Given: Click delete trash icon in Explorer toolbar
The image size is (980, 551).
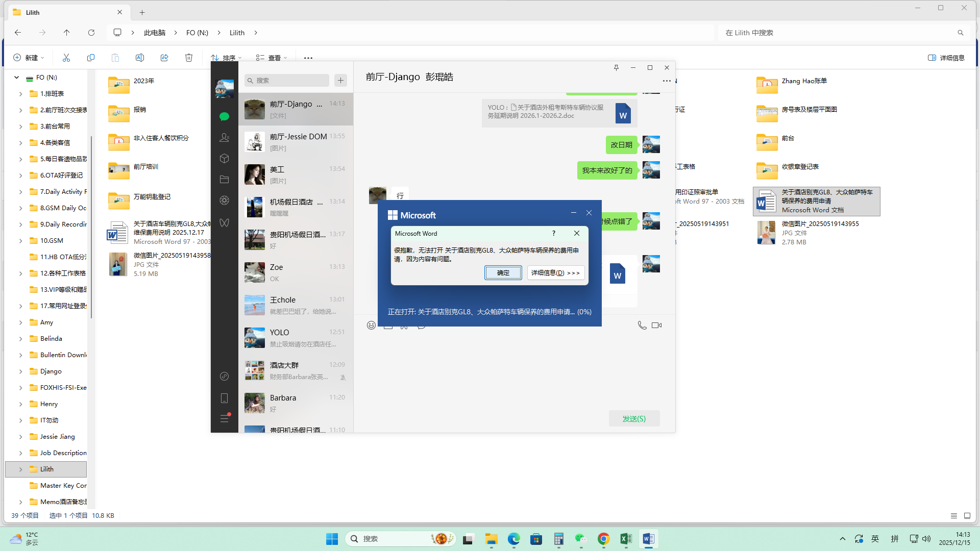Looking at the screenshot, I should coord(189,58).
